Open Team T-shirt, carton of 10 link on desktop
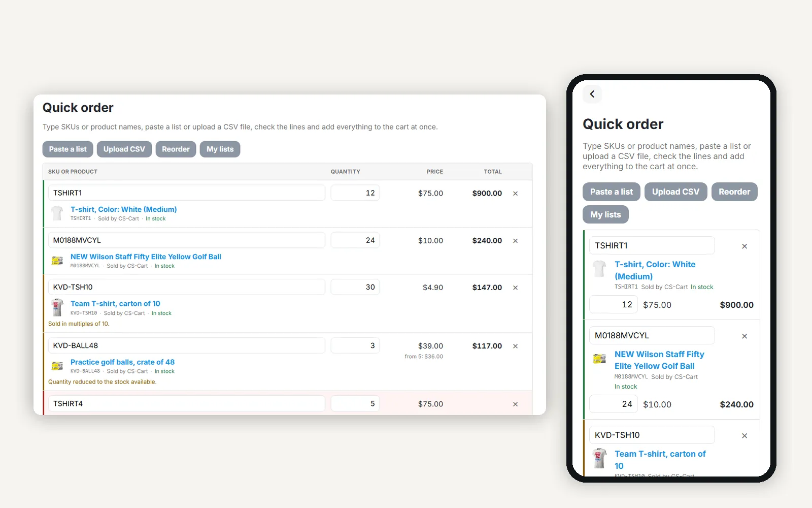This screenshot has width=812, height=508. click(x=115, y=304)
